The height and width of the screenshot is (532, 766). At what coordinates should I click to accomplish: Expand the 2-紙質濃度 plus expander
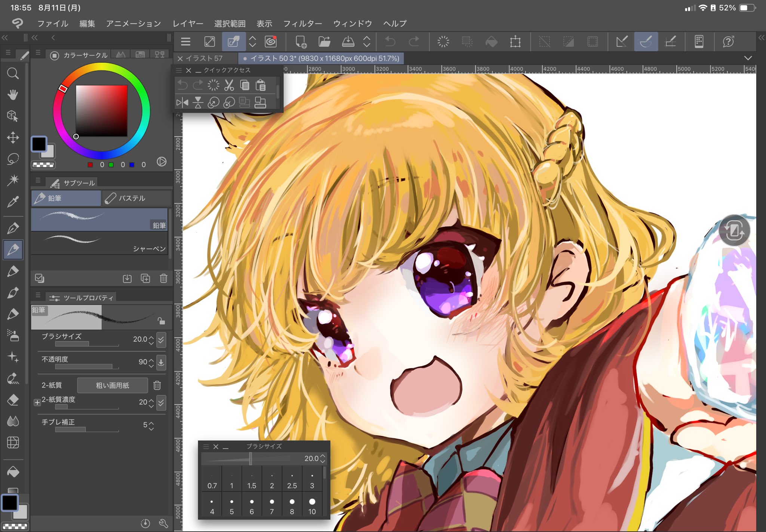tap(37, 402)
